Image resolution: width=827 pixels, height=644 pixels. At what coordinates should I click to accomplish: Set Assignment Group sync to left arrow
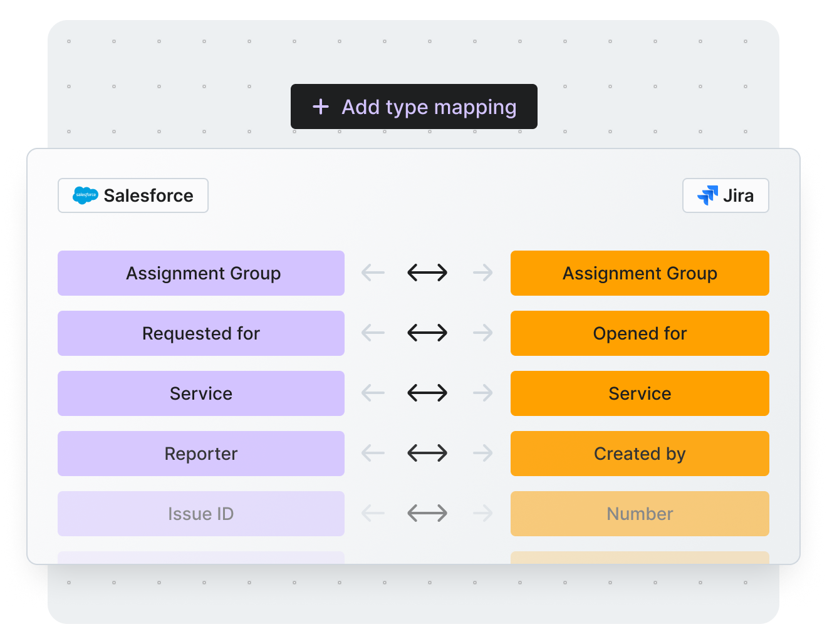pos(373,273)
